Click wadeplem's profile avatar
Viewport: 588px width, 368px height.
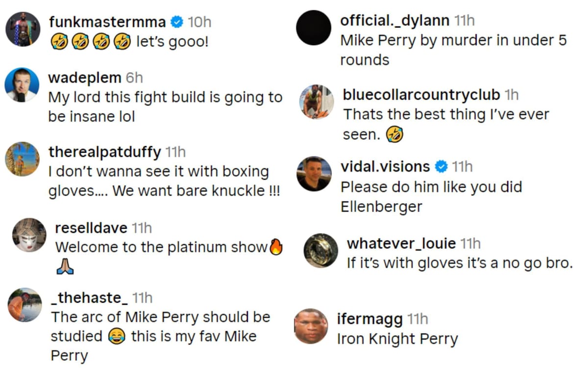pyautogui.click(x=22, y=84)
